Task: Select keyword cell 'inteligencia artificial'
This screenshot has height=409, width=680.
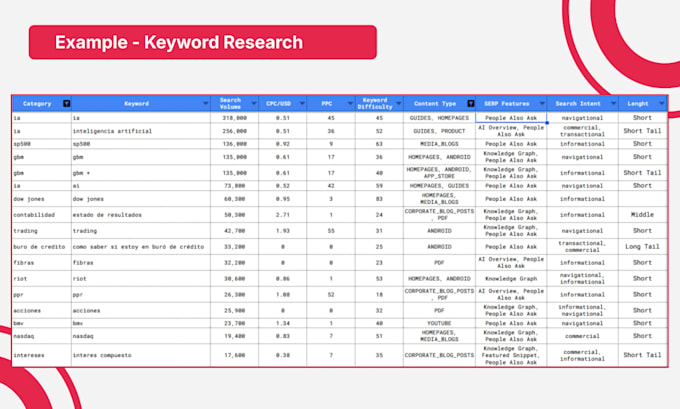Action: pos(141,131)
